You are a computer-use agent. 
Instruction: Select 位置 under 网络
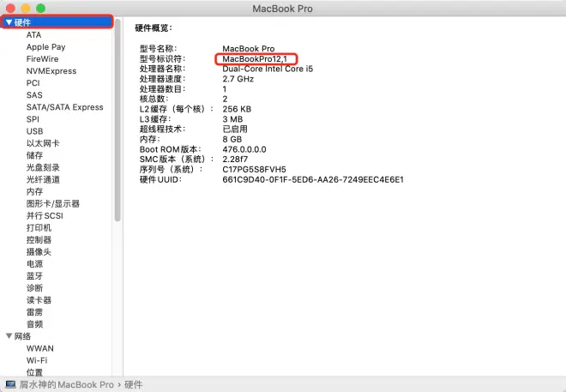pyautogui.click(x=34, y=372)
